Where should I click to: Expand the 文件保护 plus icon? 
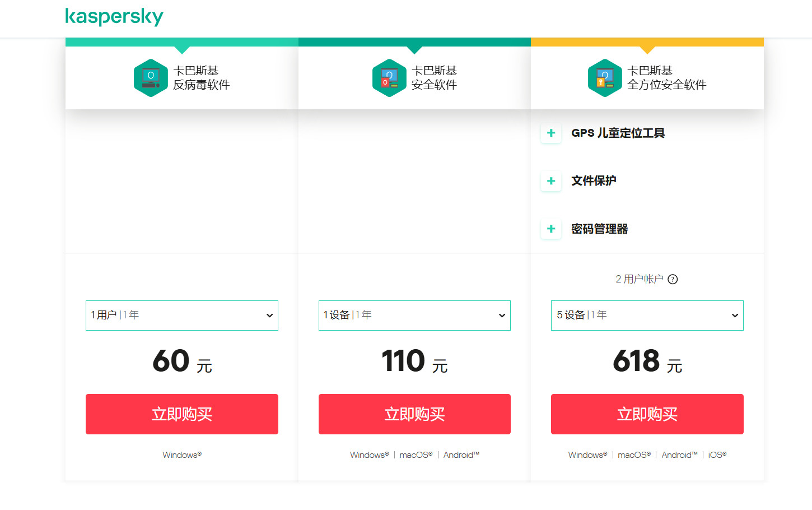point(551,181)
